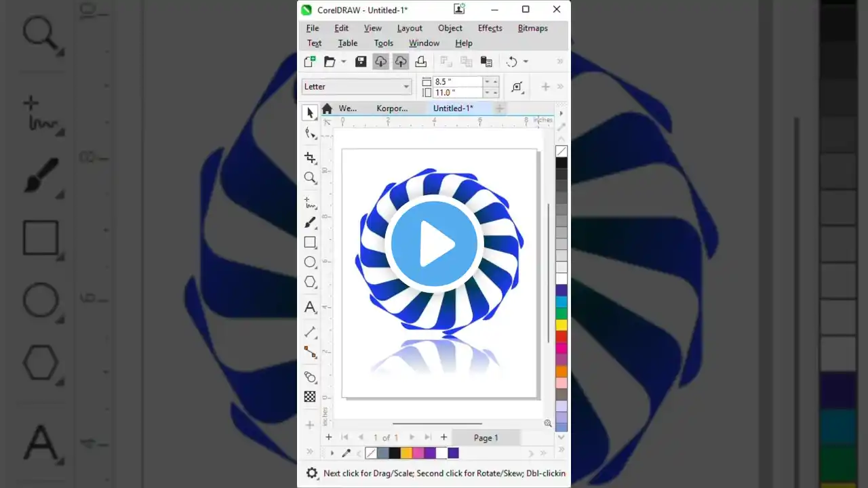Click the All Pages property bar icon
Viewport: 868px width, 488px height.
pos(517,87)
